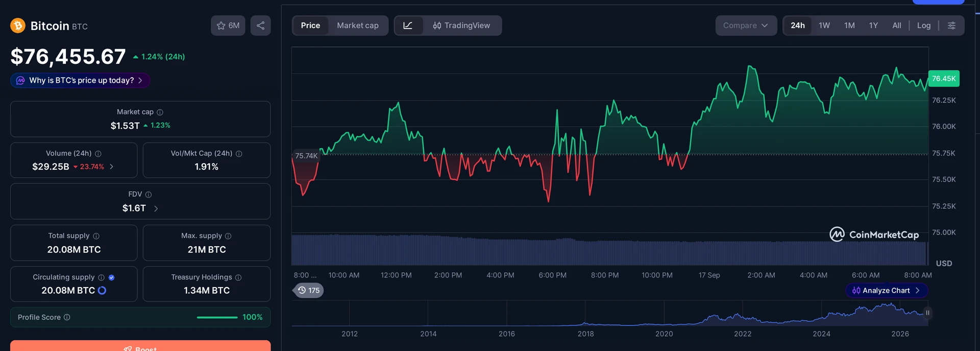Click the Vol/Mkt Cap info icon

tap(239, 154)
